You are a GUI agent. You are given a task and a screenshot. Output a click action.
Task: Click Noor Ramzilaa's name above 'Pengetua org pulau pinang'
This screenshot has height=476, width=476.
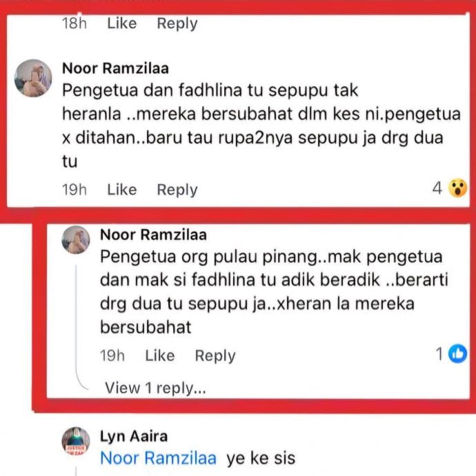pos(153,235)
